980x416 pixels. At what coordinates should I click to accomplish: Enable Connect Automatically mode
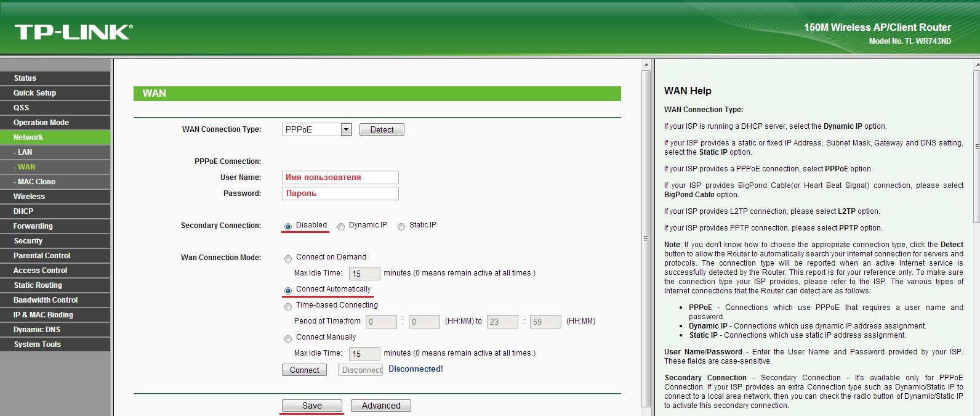coord(288,291)
